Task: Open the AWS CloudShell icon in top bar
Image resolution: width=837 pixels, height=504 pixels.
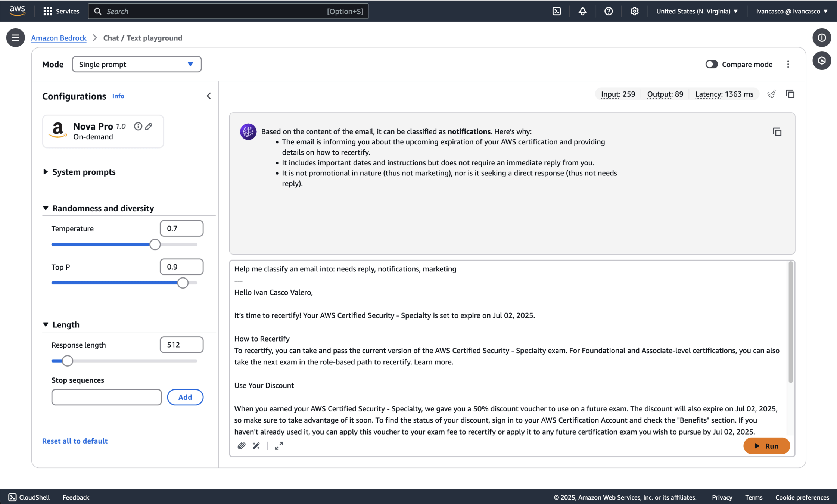Action: [557, 11]
